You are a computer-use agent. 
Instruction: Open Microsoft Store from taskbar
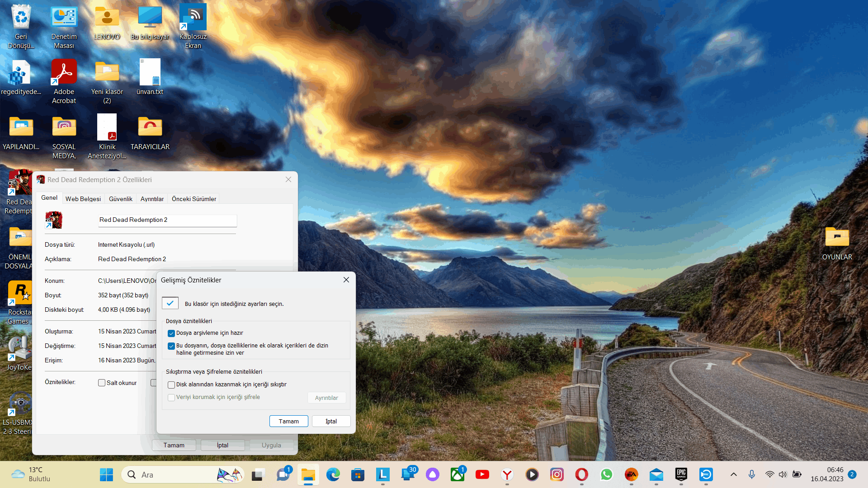point(358,474)
